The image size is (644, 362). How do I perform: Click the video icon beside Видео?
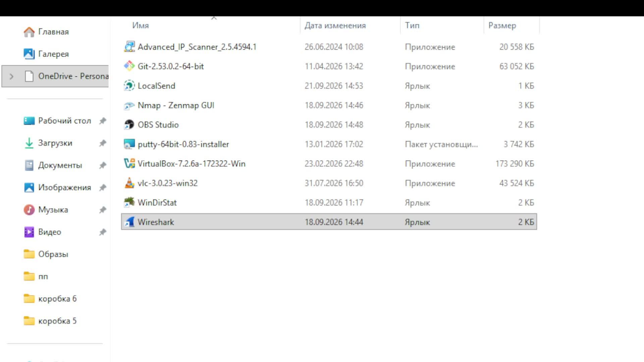(29, 232)
